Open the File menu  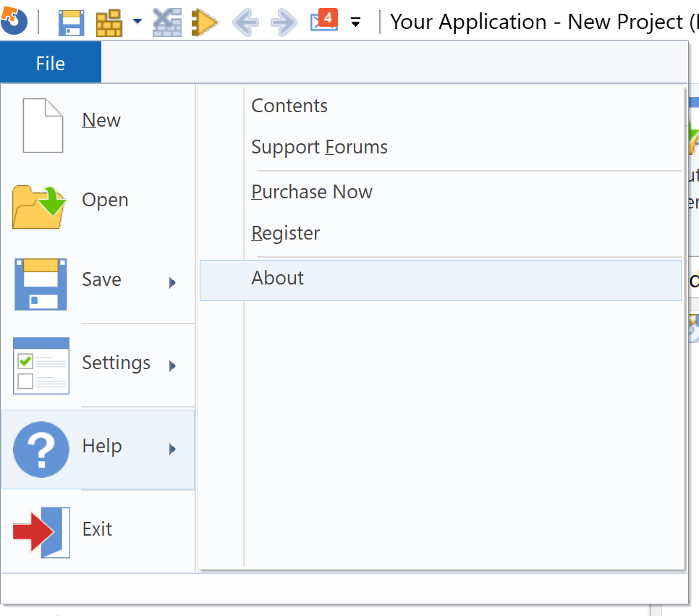[49, 63]
